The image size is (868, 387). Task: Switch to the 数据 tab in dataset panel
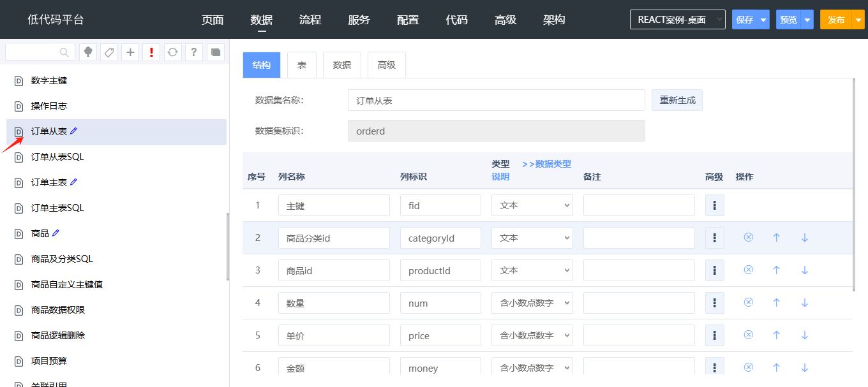click(342, 65)
